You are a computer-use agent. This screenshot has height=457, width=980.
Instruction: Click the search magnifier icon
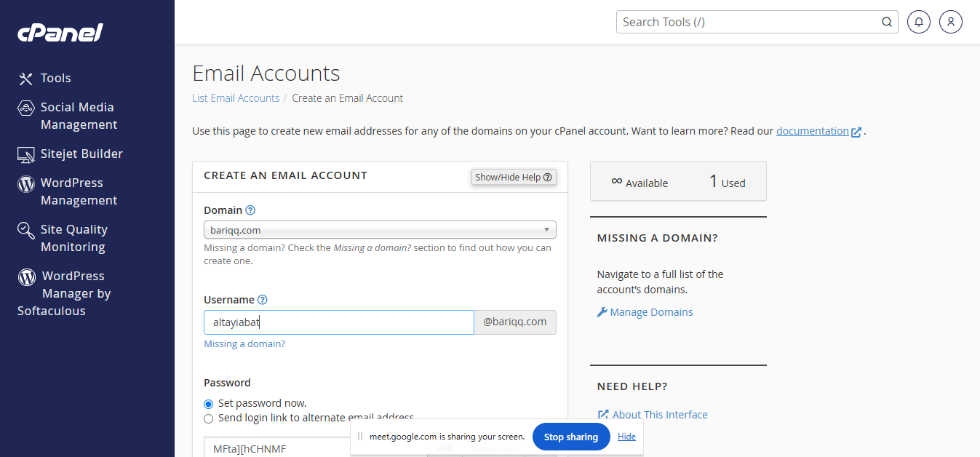click(887, 22)
